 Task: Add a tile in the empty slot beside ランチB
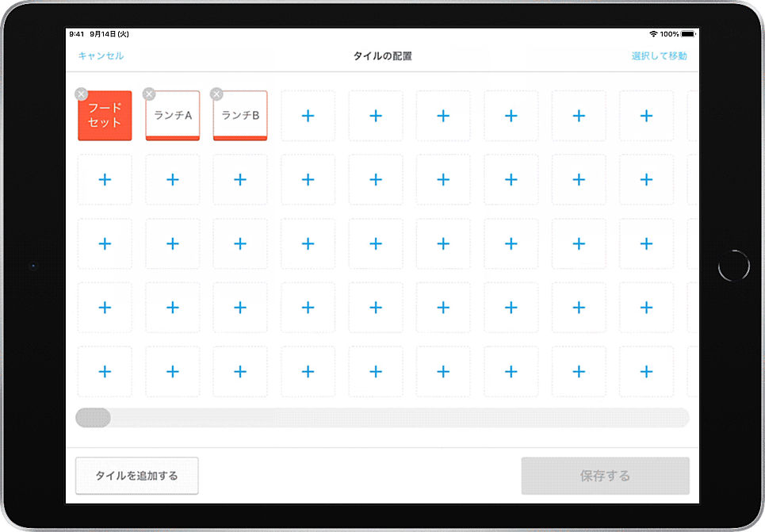308,115
